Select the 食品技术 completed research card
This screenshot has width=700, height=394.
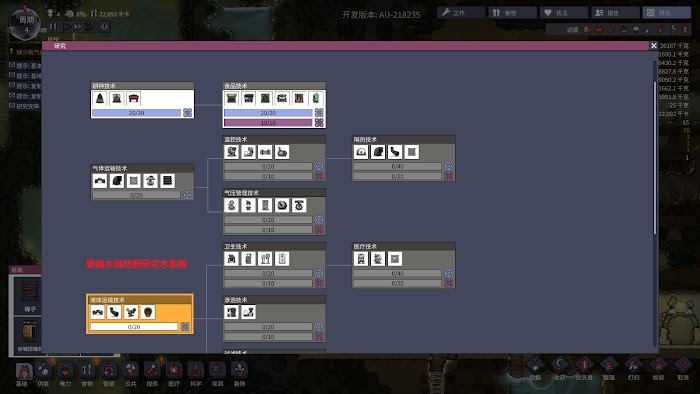coord(274,105)
